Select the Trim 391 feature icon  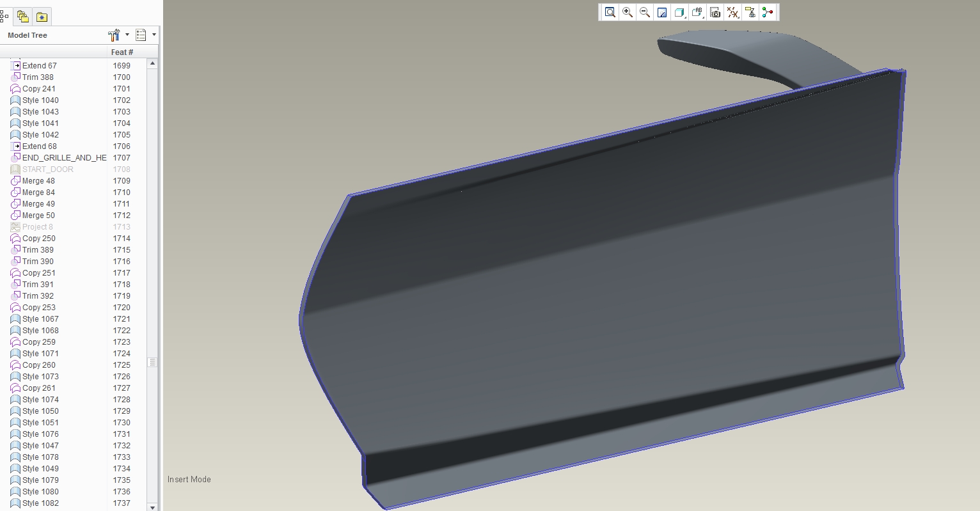pos(16,285)
